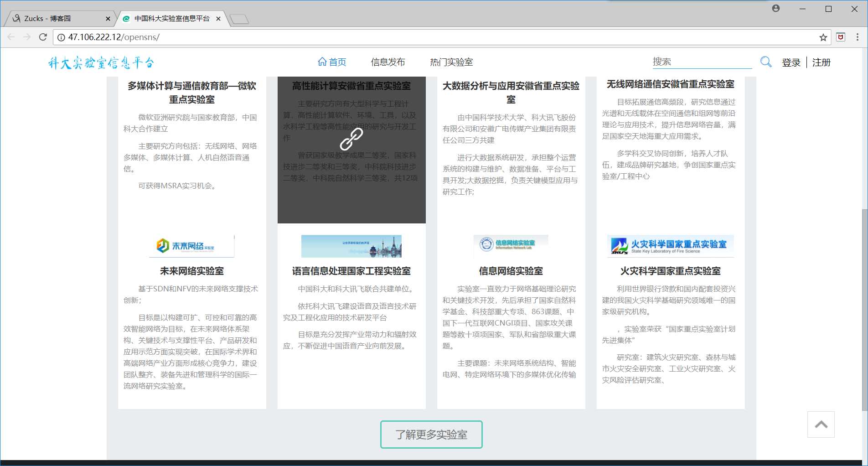Open Chrome menu (three dots)
The width and height of the screenshot is (868, 466).
(x=858, y=37)
